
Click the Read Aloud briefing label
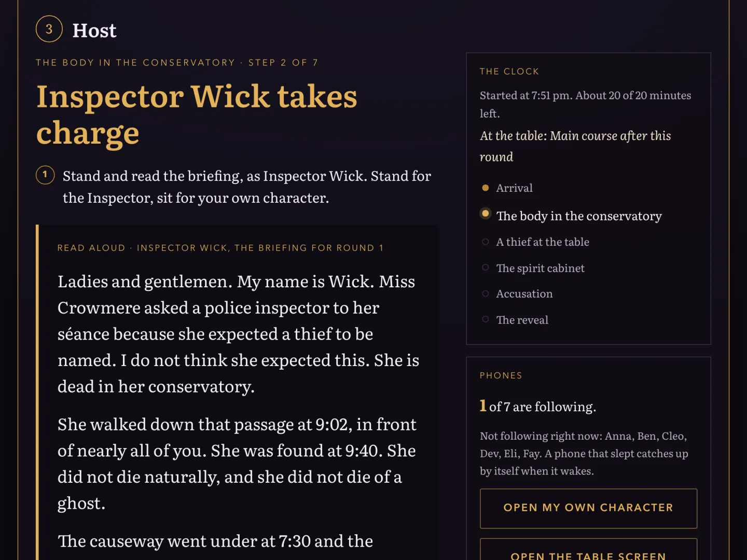click(x=220, y=248)
